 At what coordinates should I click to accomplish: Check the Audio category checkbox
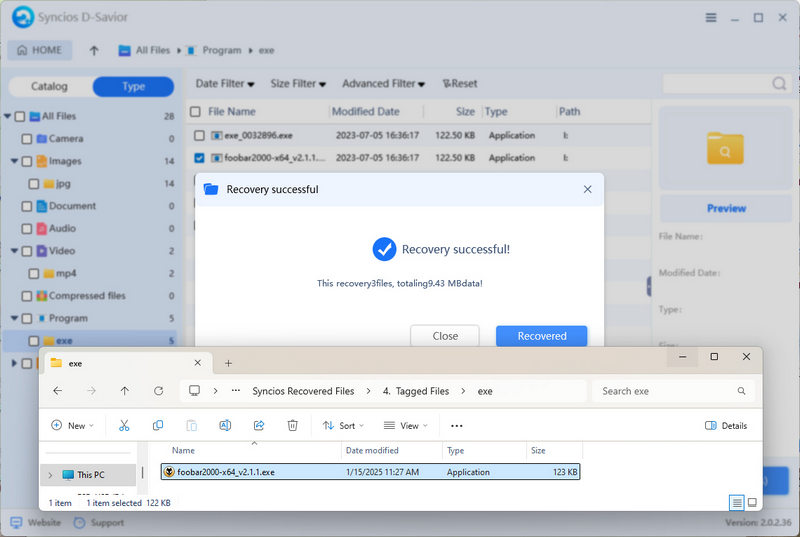[x=27, y=228]
